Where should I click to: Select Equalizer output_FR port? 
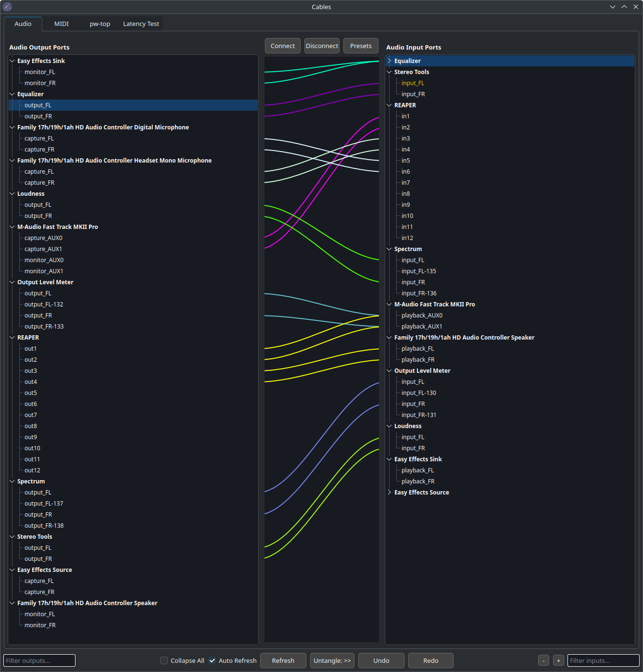(x=38, y=116)
